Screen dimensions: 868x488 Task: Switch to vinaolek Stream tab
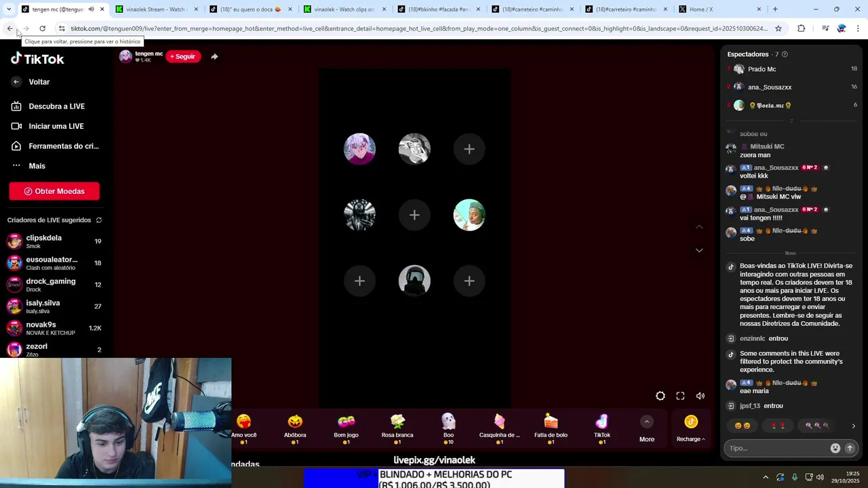pyautogui.click(x=157, y=9)
